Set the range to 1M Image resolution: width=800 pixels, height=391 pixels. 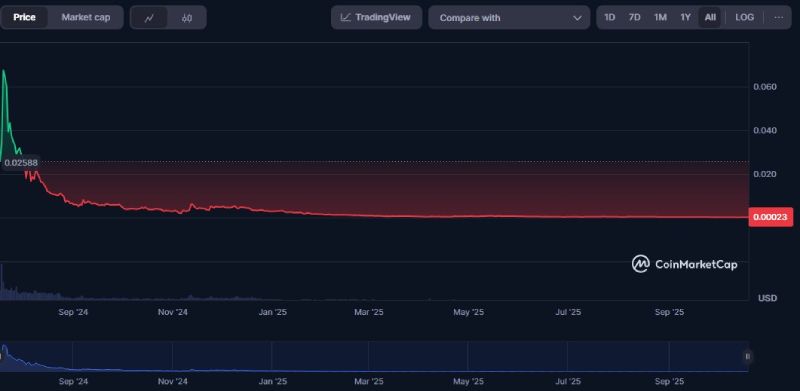tap(660, 17)
